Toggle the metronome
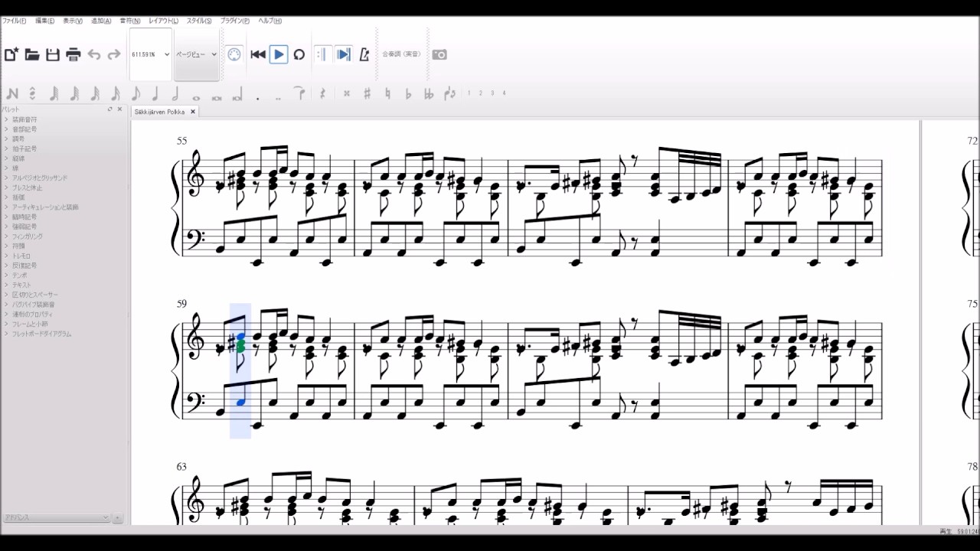Image resolution: width=980 pixels, height=551 pixels. (x=364, y=54)
